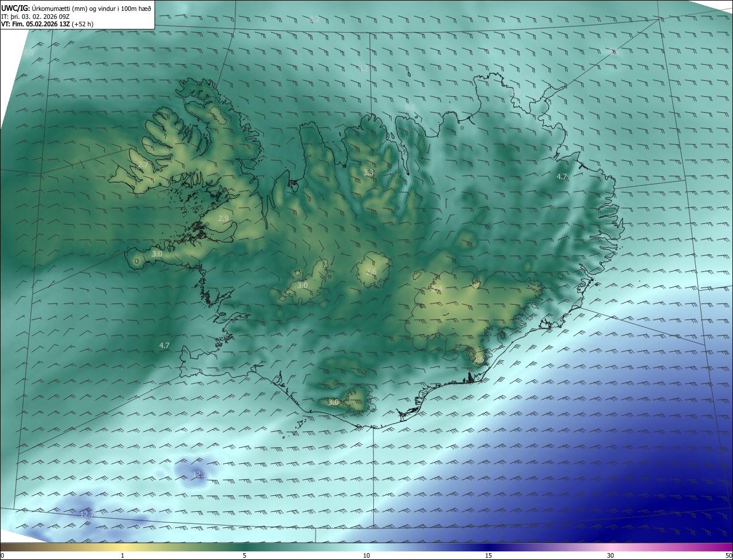Click the 3.0 label just below 2.9
This screenshot has height=560, width=733.
coord(157,254)
